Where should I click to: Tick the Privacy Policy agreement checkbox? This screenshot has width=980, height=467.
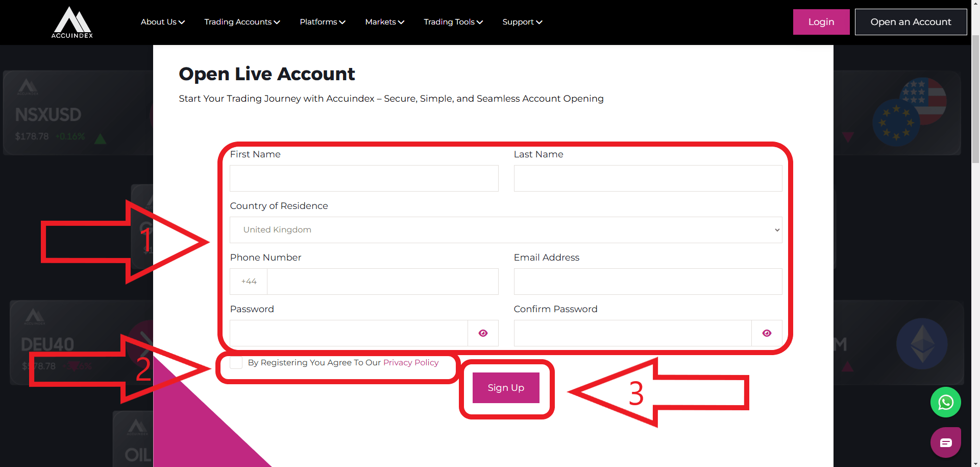236,363
